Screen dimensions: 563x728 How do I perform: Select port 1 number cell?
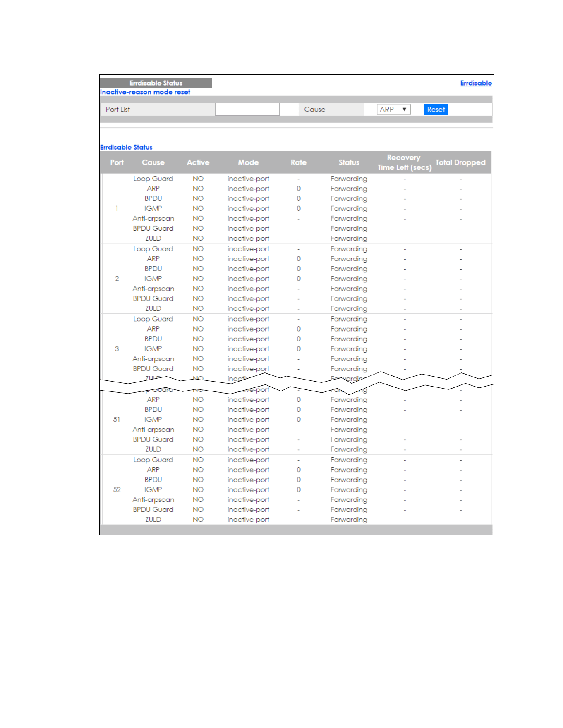pyautogui.click(x=117, y=208)
